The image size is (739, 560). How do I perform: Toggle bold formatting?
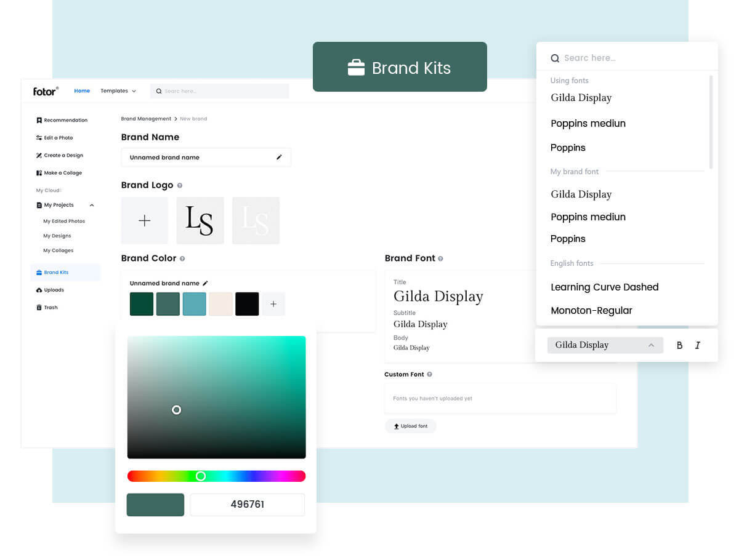pos(680,345)
